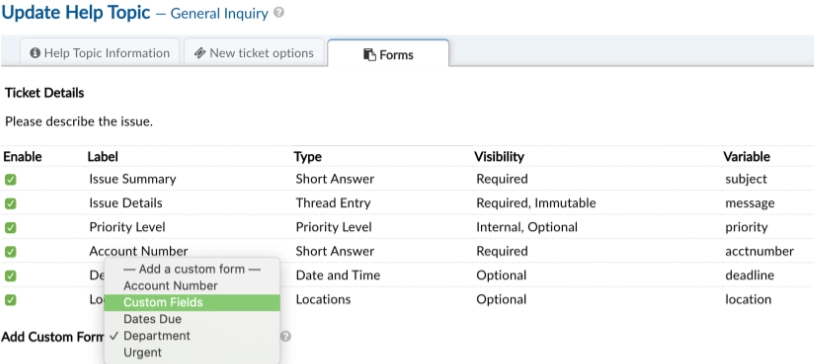Click the ticket icon on New ticket options tab
The height and width of the screenshot is (364, 814).
pyautogui.click(x=200, y=53)
